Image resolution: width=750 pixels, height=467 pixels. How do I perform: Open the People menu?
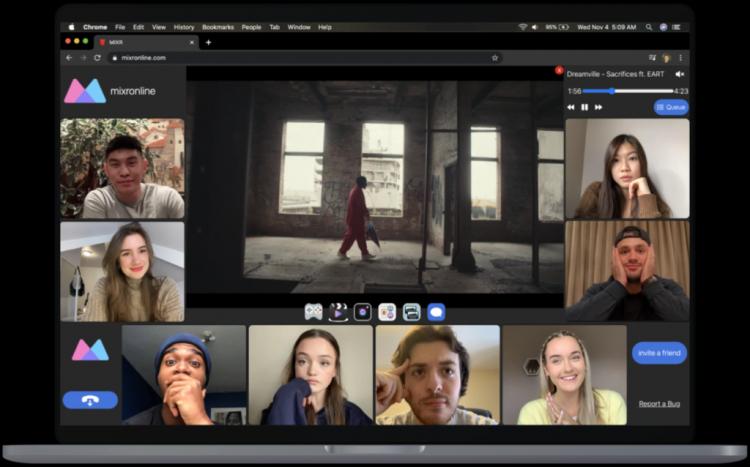[x=251, y=27]
